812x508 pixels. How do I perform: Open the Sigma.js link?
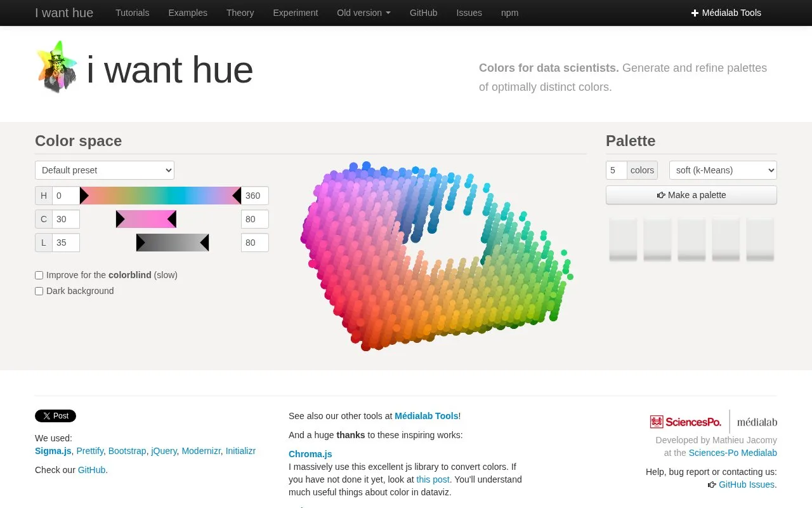(x=53, y=451)
